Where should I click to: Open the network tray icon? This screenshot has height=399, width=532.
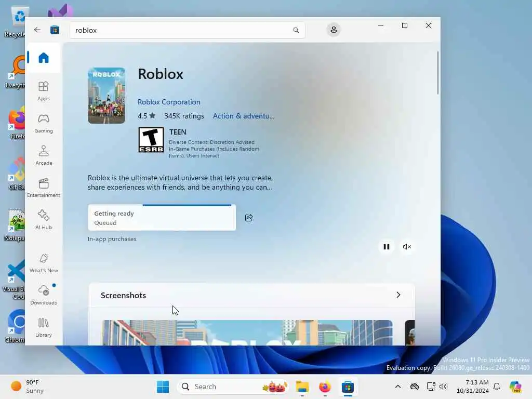coord(431,387)
